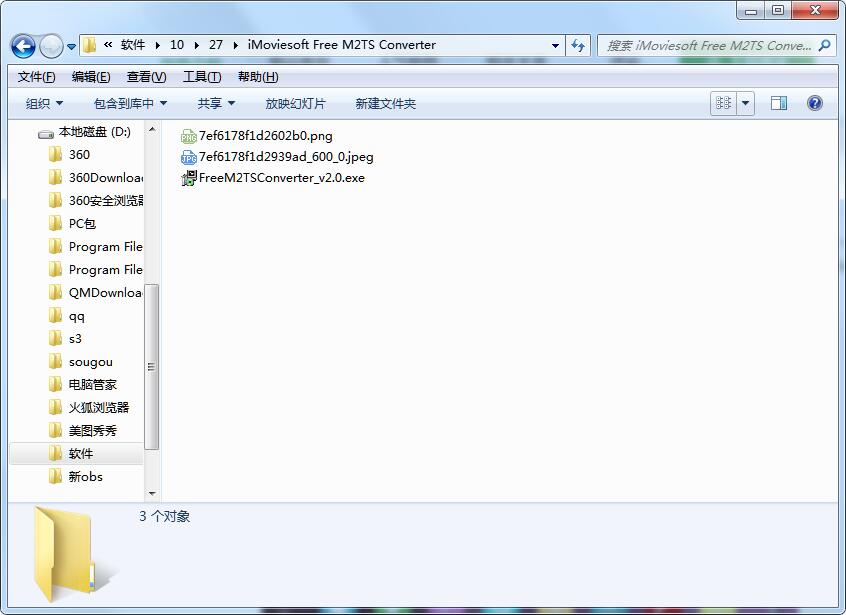Click the folder icon beside sougou

pos(55,361)
